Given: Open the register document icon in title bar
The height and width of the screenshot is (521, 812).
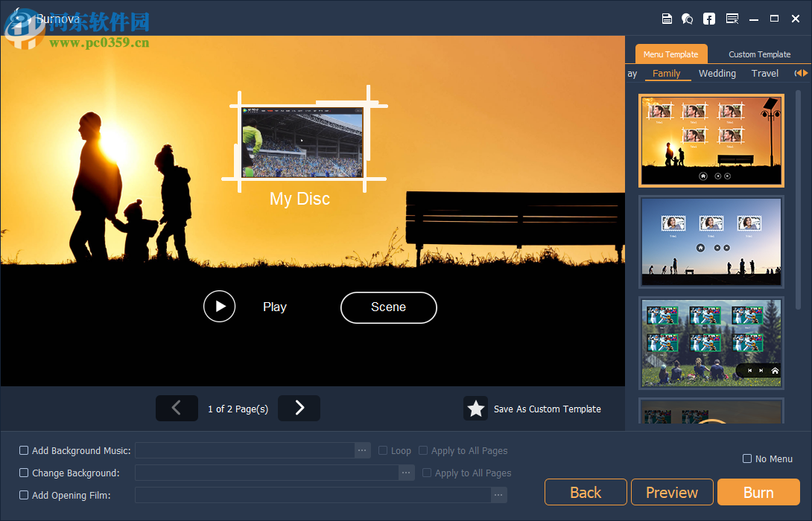Looking at the screenshot, I should click(667, 19).
